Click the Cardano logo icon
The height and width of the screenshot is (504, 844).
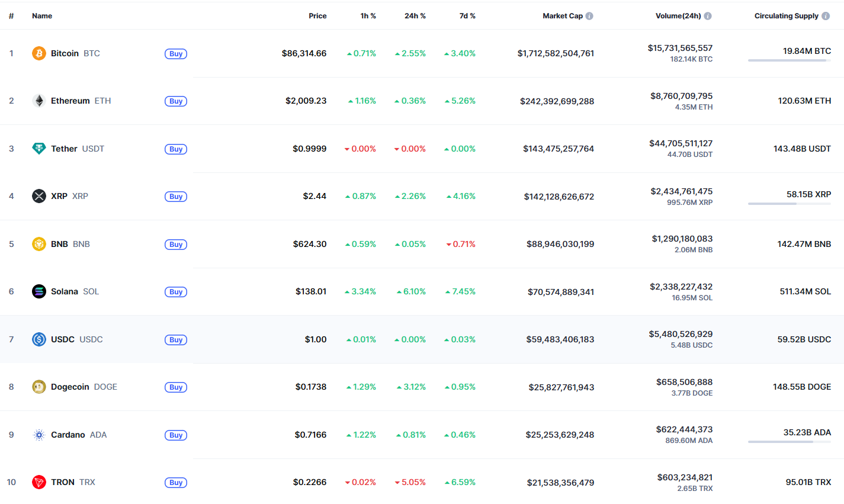click(x=39, y=435)
